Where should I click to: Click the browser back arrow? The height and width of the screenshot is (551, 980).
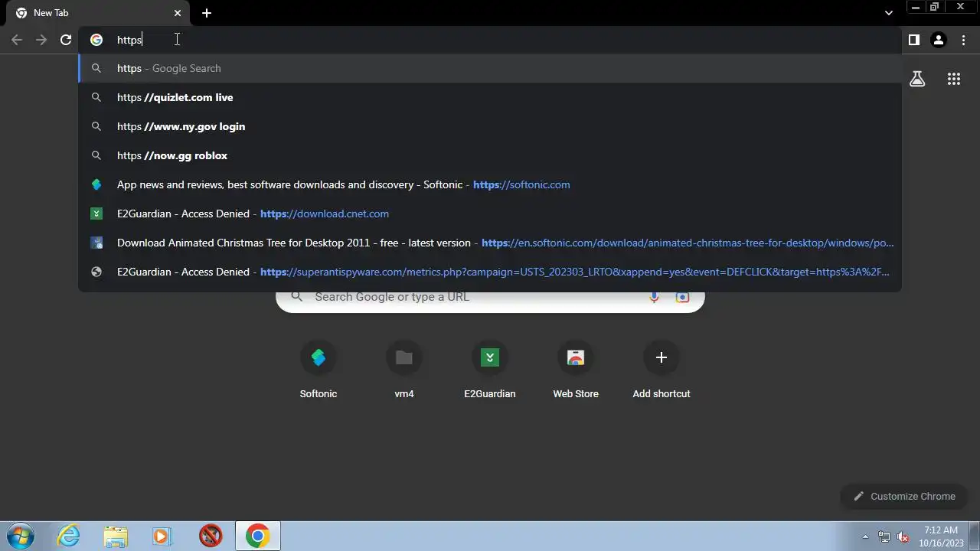17,40
